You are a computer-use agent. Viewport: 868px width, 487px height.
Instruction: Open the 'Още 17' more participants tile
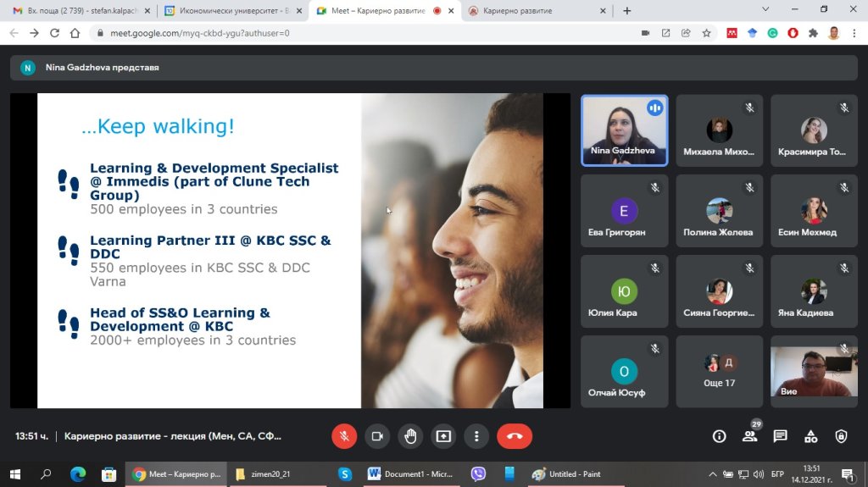pyautogui.click(x=719, y=371)
